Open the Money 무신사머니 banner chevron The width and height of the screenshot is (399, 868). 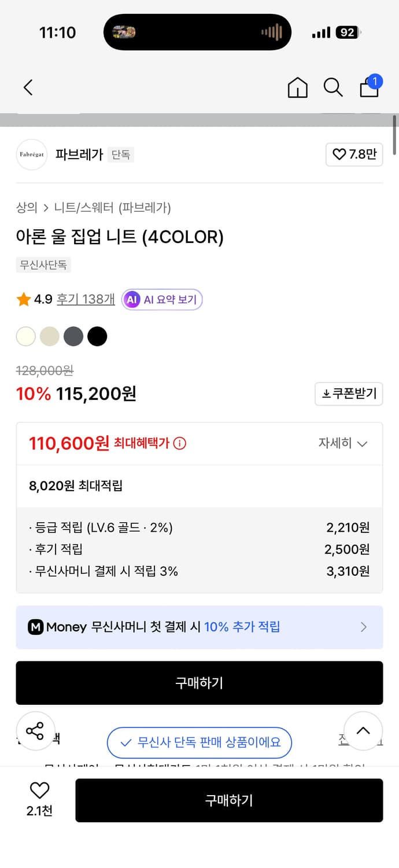(x=363, y=627)
